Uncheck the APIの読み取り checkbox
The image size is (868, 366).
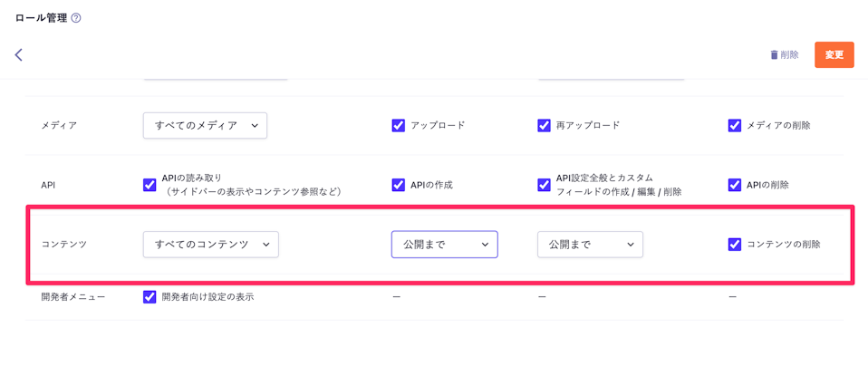[x=149, y=185]
